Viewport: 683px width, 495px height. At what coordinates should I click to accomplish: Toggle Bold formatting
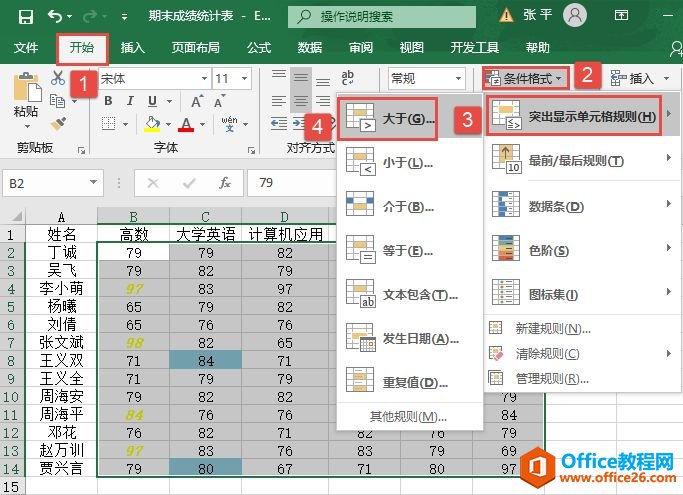pos(108,101)
